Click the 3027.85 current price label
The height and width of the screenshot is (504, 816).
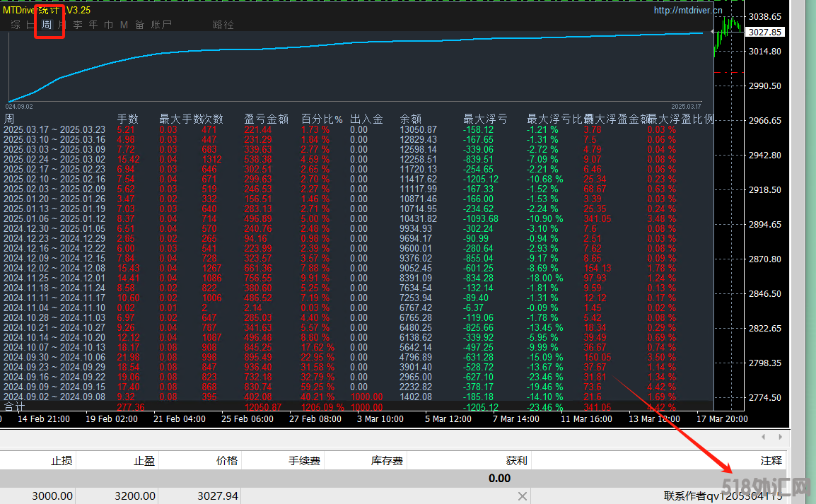coord(767,32)
